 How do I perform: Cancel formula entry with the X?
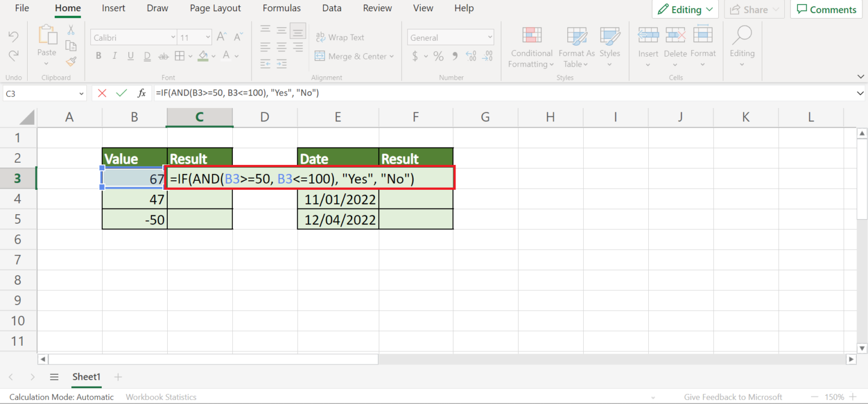[102, 93]
